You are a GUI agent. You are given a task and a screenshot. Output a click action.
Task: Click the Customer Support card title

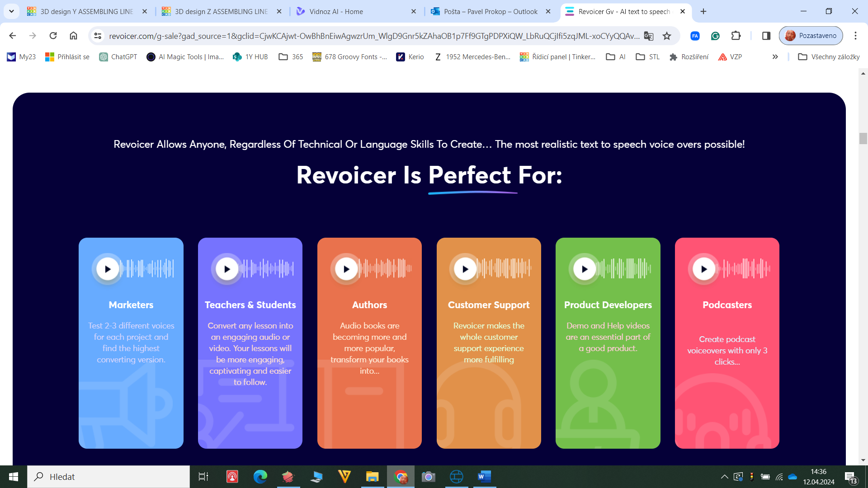tap(489, 305)
